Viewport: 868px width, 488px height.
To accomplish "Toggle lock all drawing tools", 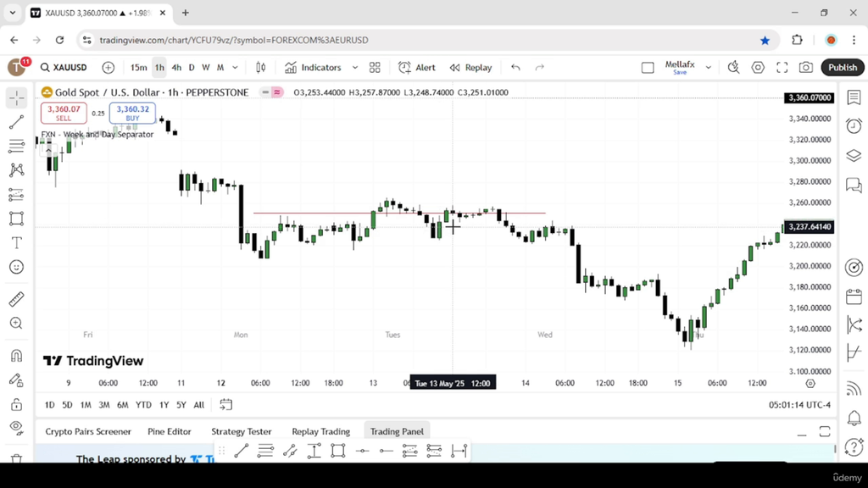I will point(17,404).
